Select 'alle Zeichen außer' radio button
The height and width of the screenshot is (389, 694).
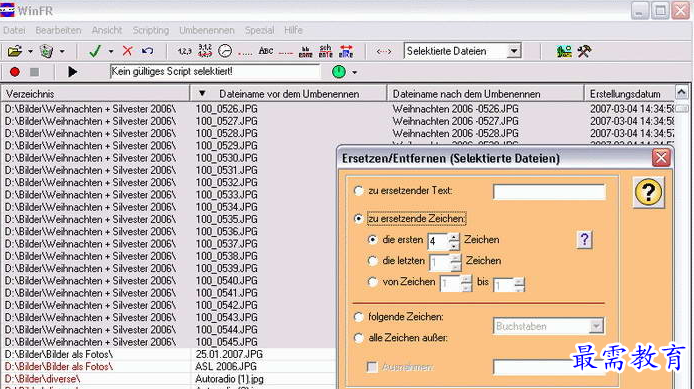pyautogui.click(x=359, y=338)
